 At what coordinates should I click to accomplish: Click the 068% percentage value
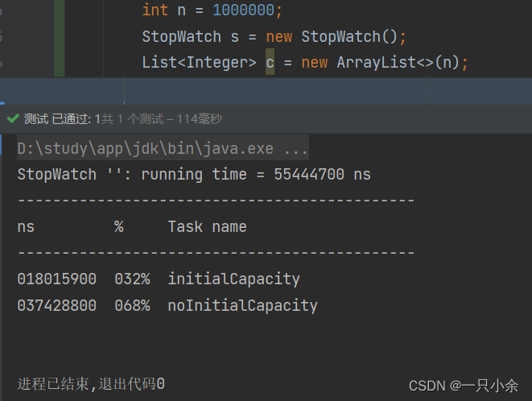tap(132, 305)
